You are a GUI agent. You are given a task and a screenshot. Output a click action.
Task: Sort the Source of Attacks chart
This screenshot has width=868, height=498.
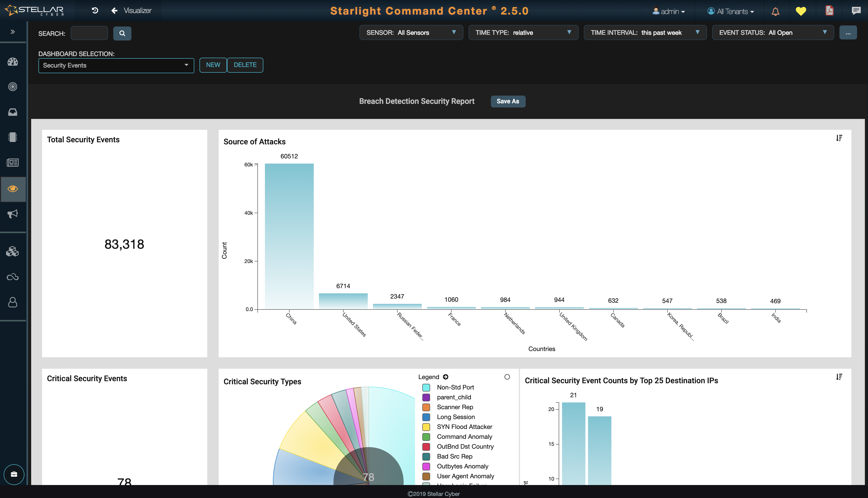[839, 138]
